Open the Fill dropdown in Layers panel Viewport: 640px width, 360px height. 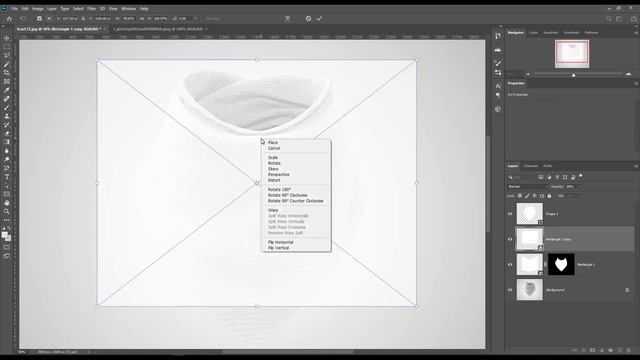tap(579, 196)
